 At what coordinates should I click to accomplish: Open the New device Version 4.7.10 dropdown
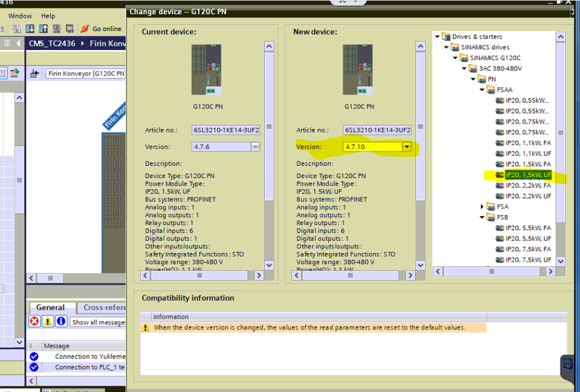tap(407, 147)
